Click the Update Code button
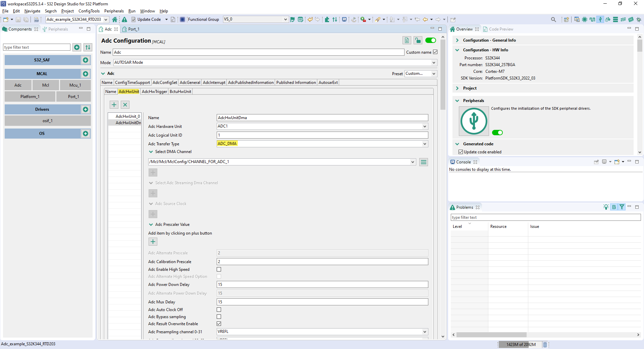The width and height of the screenshot is (644, 349). [149, 19]
